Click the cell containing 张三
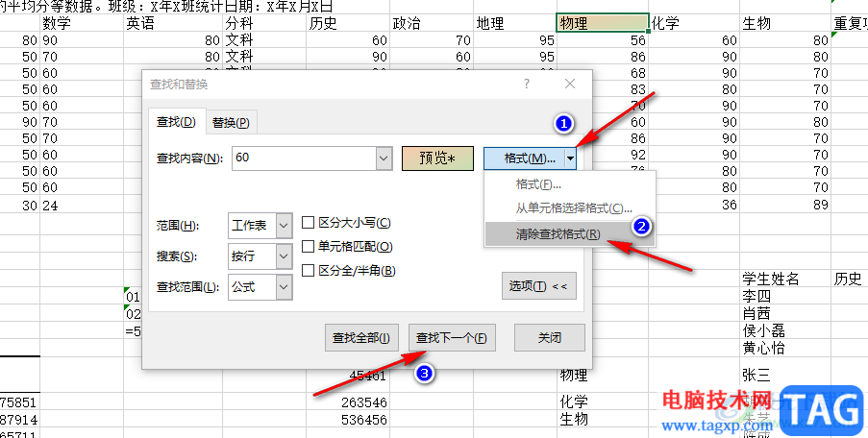The width and height of the screenshot is (868, 438). click(x=785, y=375)
